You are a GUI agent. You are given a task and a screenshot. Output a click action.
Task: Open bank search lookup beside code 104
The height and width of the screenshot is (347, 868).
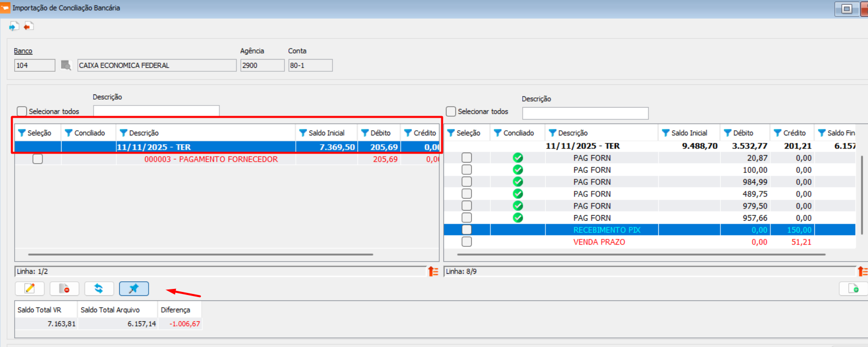coord(66,65)
